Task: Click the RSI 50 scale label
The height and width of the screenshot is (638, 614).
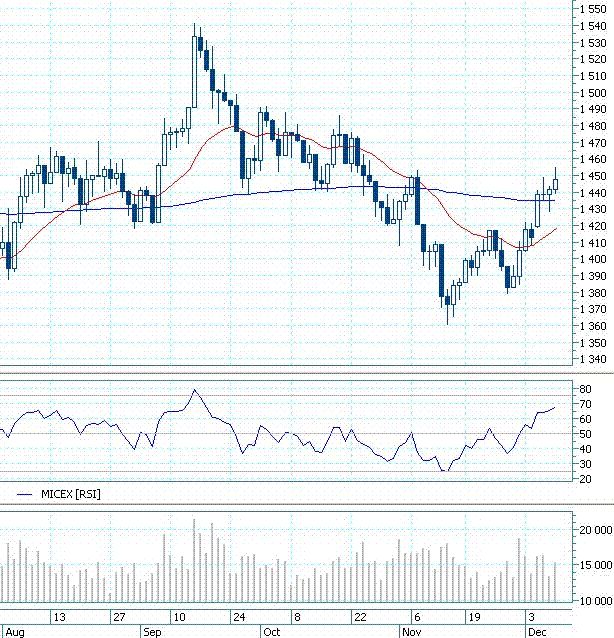Action: [x=585, y=434]
